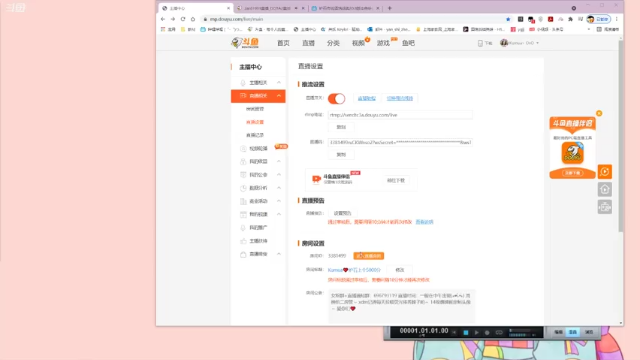
Task: Click first blue link beside live toggle
Action: pos(367,98)
